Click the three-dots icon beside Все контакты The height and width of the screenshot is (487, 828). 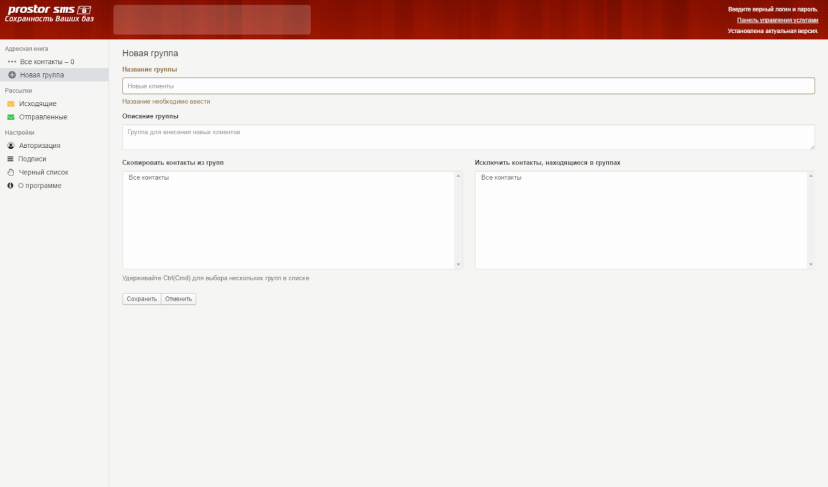(x=12, y=62)
